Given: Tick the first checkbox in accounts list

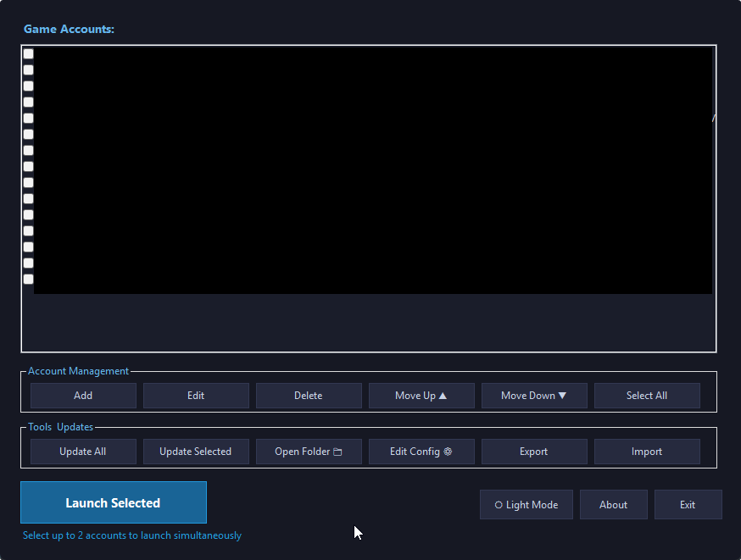Looking at the screenshot, I should 28,54.
